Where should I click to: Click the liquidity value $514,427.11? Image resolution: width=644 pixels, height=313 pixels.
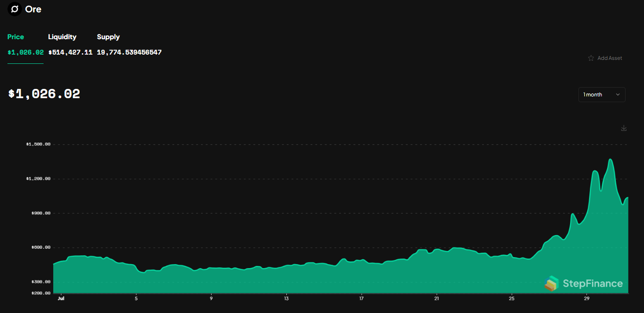tap(70, 52)
